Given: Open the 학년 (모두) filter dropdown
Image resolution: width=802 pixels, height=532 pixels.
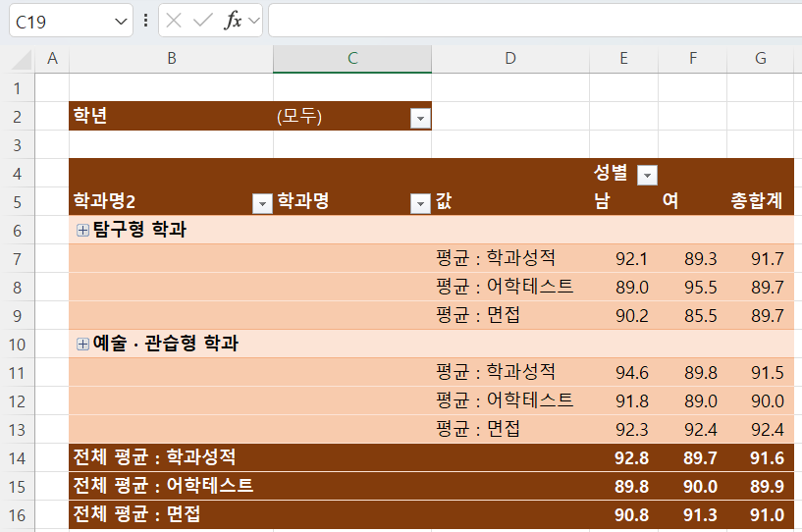Looking at the screenshot, I should pyautogui.click(x=420, y=118).
